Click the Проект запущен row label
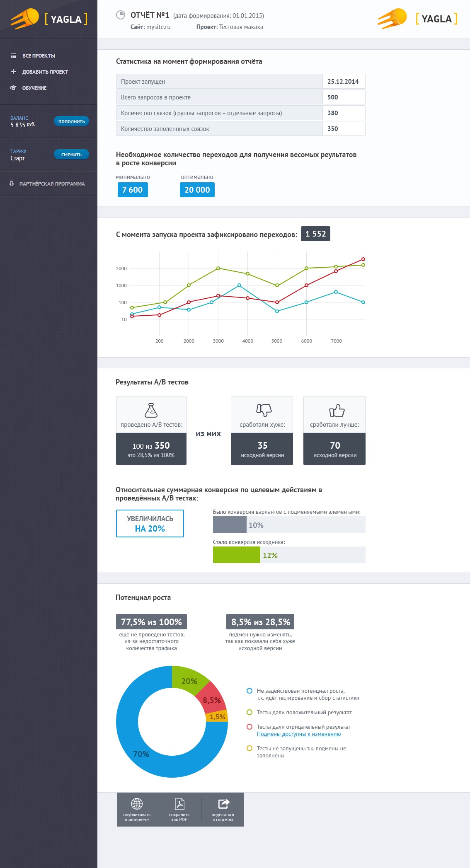Screen dimensions: 470x868 (x=143, y=82)
